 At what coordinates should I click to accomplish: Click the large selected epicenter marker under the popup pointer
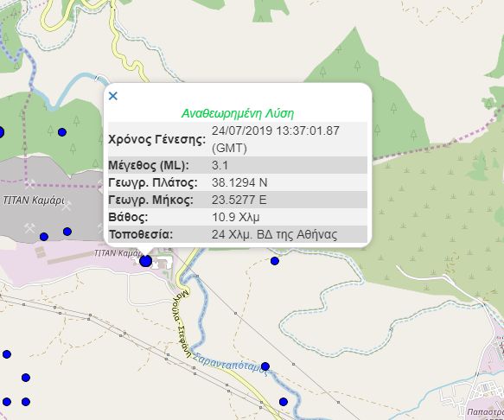point(145,261)
